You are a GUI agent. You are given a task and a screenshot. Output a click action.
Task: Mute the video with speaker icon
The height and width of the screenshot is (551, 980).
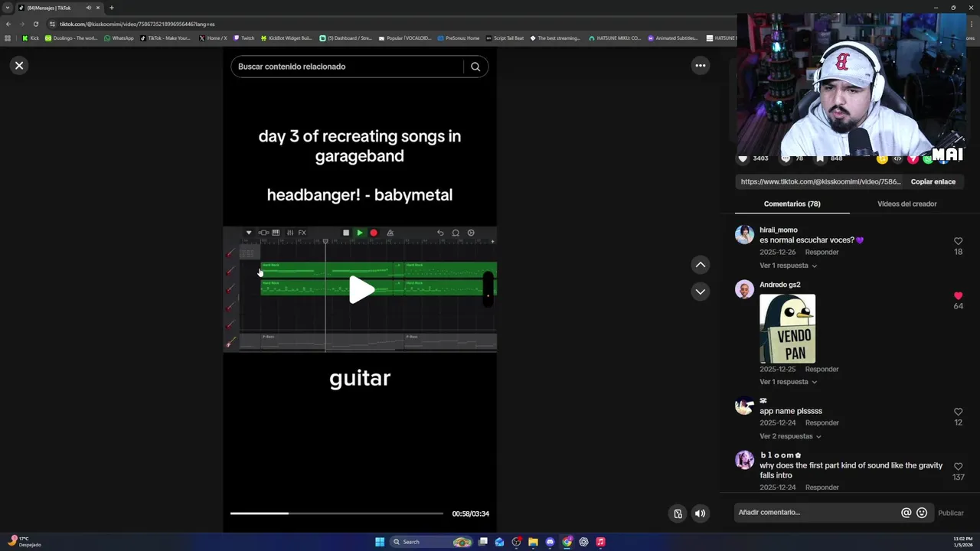[700, 514]
